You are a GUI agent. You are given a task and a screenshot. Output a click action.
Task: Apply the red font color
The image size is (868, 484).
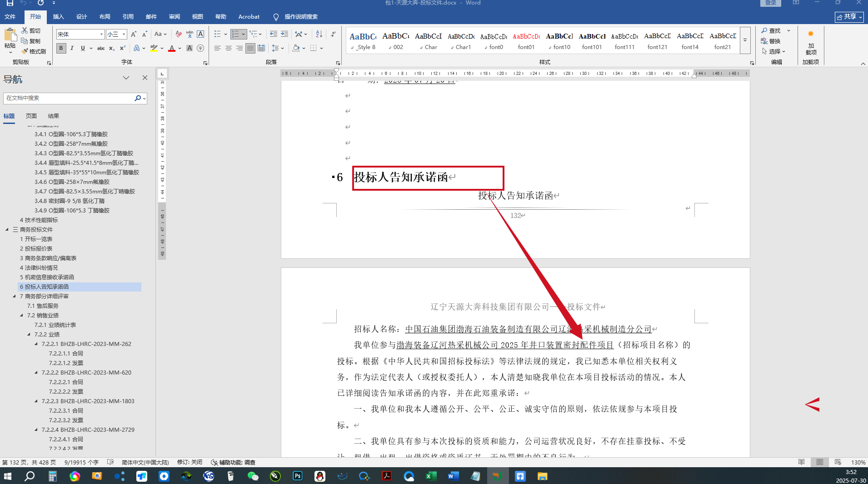coord(172,48)
